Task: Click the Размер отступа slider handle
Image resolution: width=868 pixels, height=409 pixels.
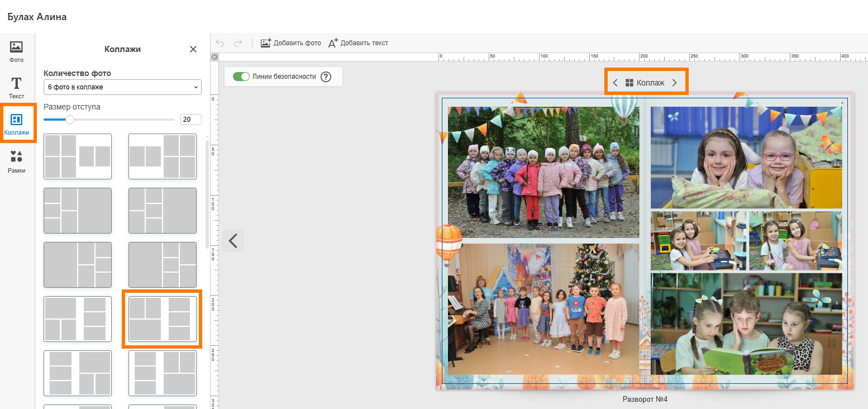Action: tap(70, 119)
